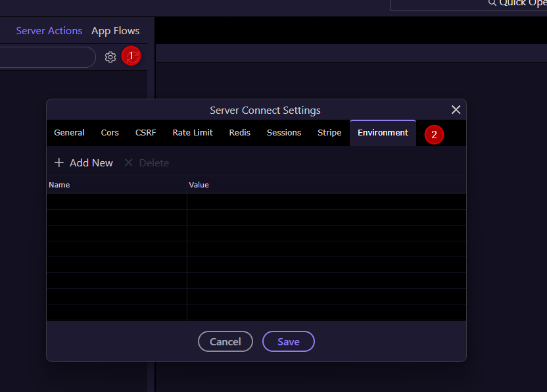Screen dimensions: 547x392
Task: Click the plus icon beside Add New
Action: 59,162
